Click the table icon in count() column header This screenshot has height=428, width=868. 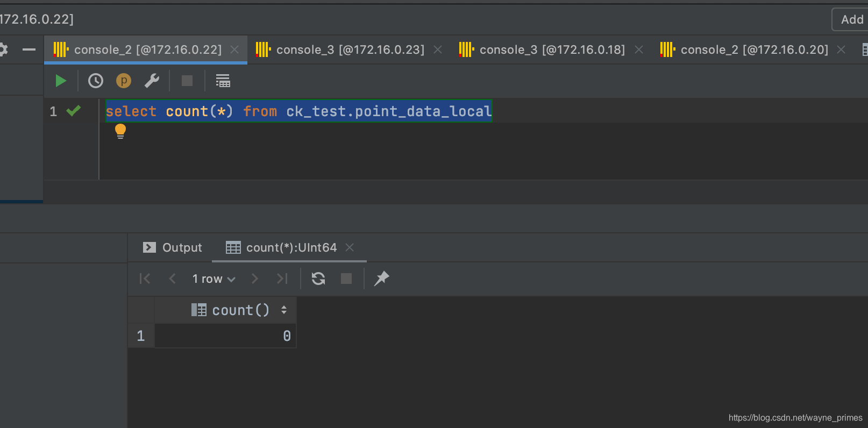tap(199, 310)
